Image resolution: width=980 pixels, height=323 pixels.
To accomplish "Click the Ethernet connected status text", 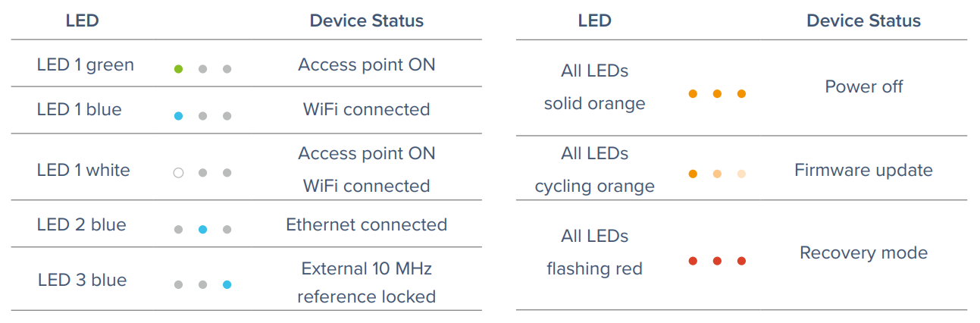I will [367, 224].
